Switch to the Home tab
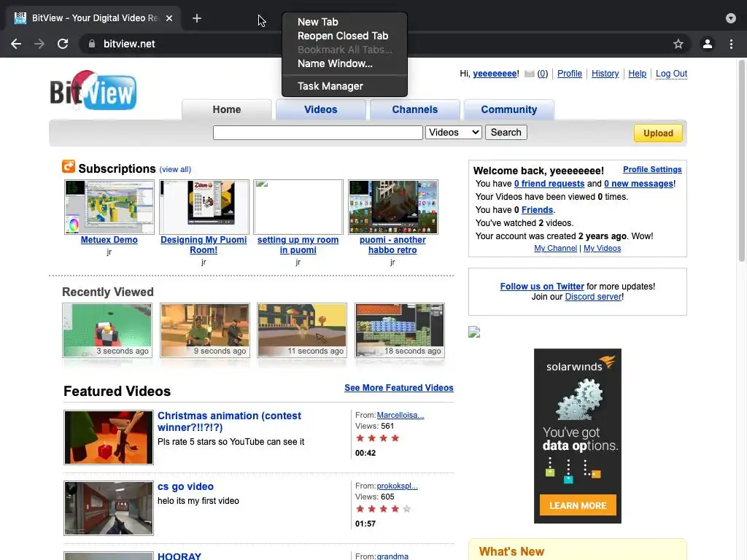747x560 pixels. tap(227, 109)
